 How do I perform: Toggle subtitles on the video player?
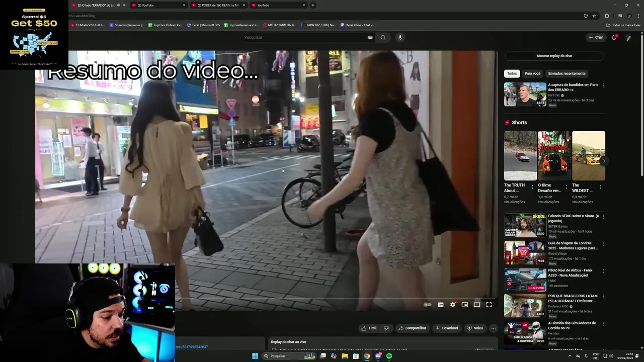[441, 305]
